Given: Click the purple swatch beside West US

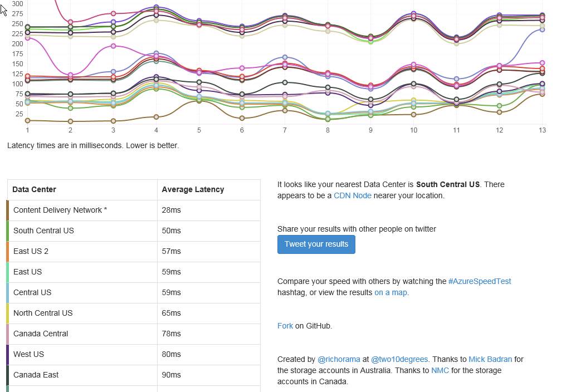Looking at the screenshot, I should tap(7, 354).
